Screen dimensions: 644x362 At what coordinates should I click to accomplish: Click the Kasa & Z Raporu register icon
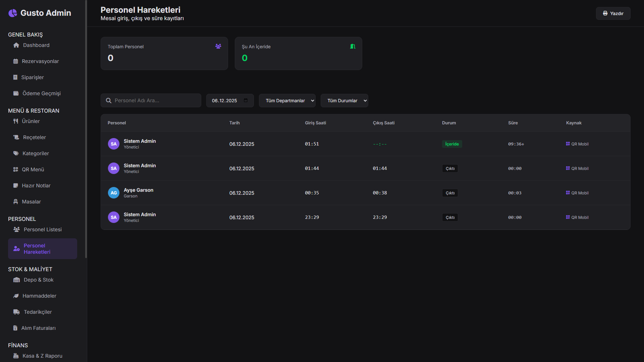(16, 356)
